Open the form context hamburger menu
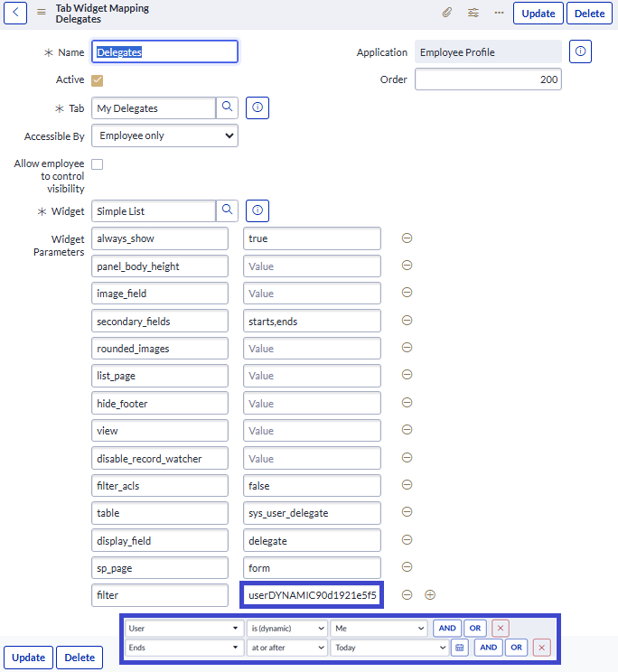This screenshot has width=618, height=672. [x=41, y=13]
